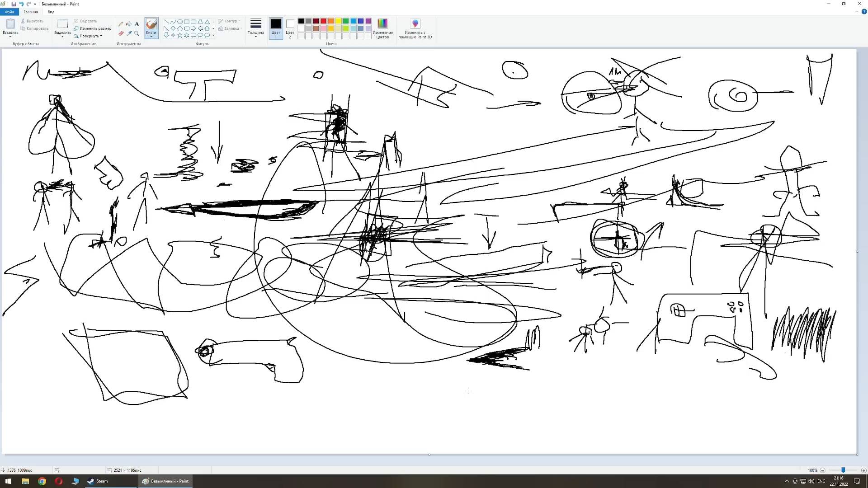Select the Color picker eyedropper tool
Viewport: 868px width, 488px height.
click(x=129, y=33)
